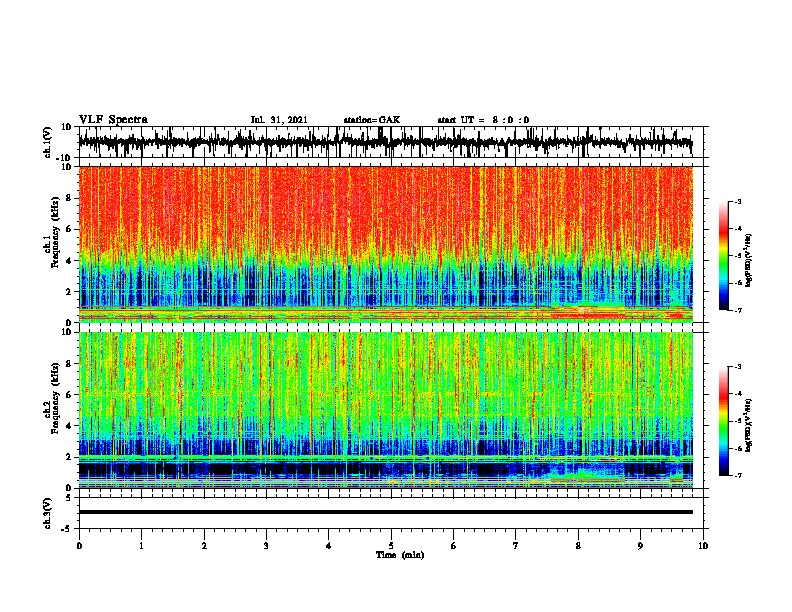Click the '2' kHz tick on ch.2 frequency axis
This screenshot has width=792, height=612.
pos(69,457)
